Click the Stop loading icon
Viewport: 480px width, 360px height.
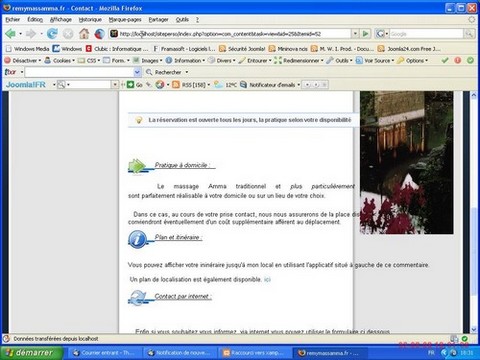68,34
